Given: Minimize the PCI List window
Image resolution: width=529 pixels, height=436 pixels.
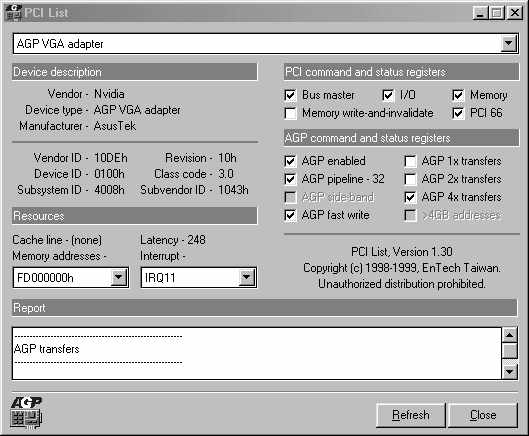Looking at the screenshot, I should 480,13.
